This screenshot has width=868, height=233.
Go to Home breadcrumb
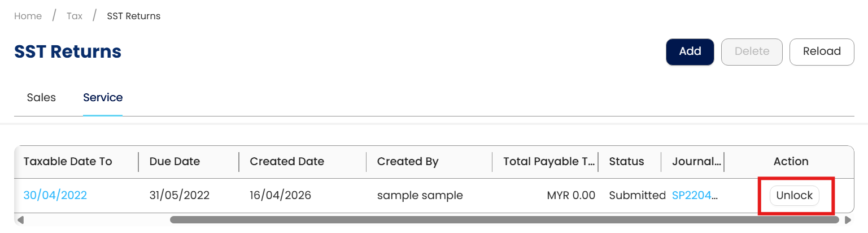28,16
